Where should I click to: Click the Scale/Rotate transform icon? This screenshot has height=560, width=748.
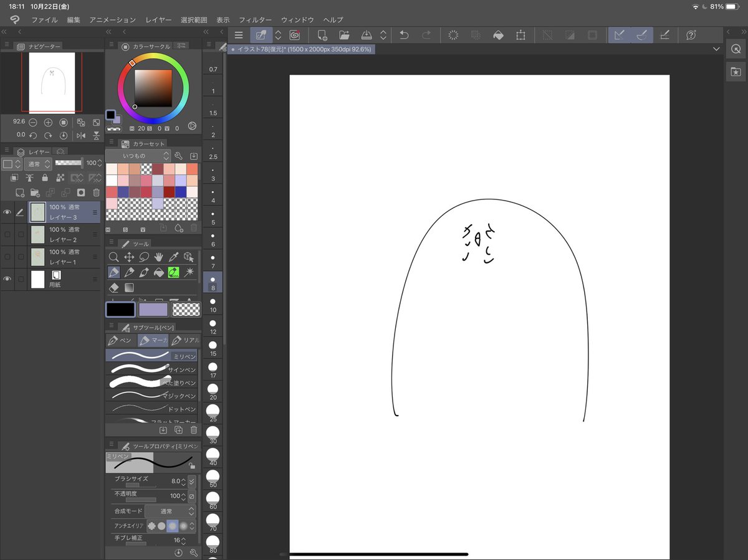pyautogui.click(x=520, y=35)
